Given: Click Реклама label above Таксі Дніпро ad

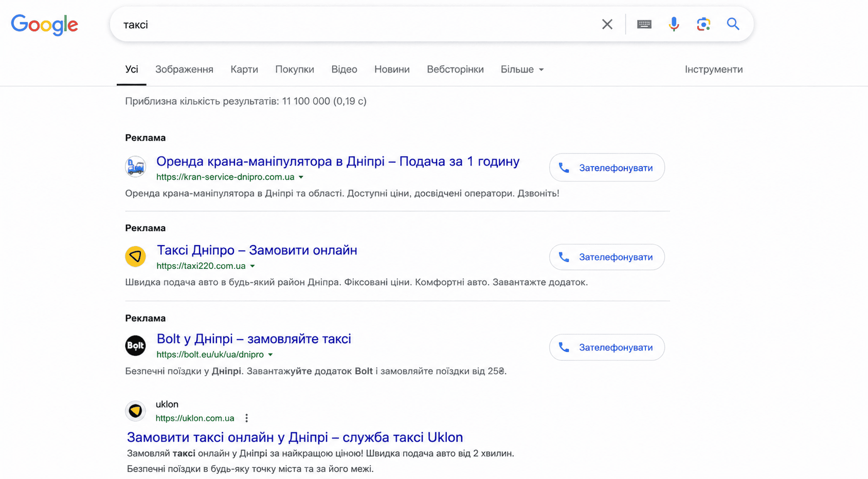Looking at the screenshot, I should click(146, 228).
